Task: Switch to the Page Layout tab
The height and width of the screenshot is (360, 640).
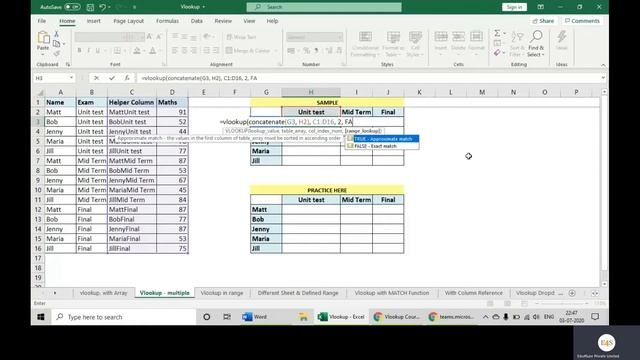Action: pyautogui.click(x=129, y=21)
